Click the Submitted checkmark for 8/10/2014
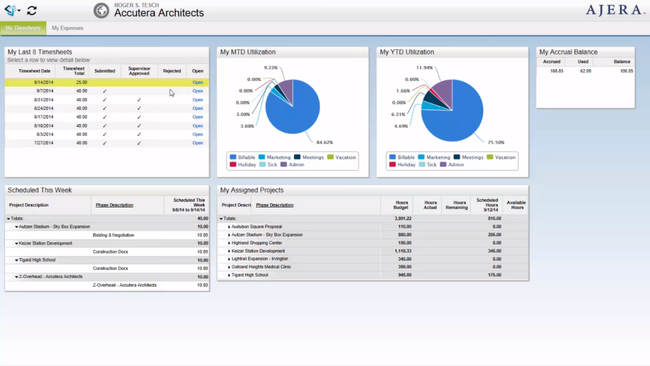Image resolution: width=650 pixels, height=366 pixels. pyautogui.click(x=104, y=126)
